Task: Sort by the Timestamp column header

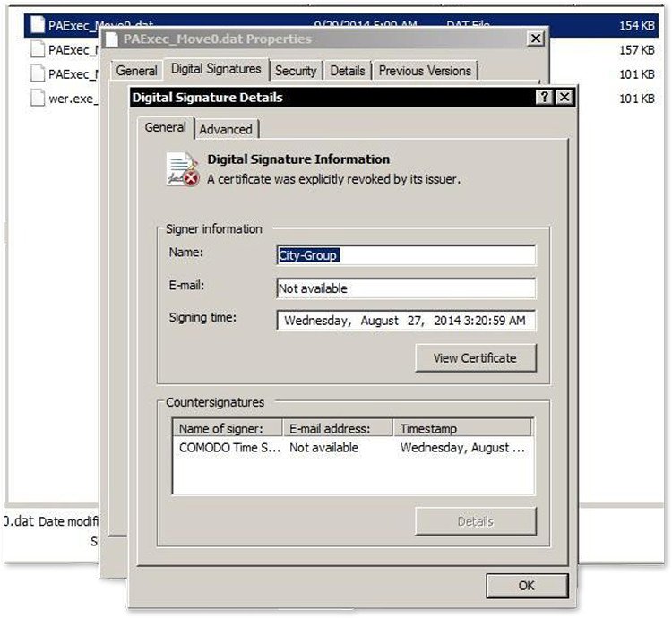Action: [462, 429]
